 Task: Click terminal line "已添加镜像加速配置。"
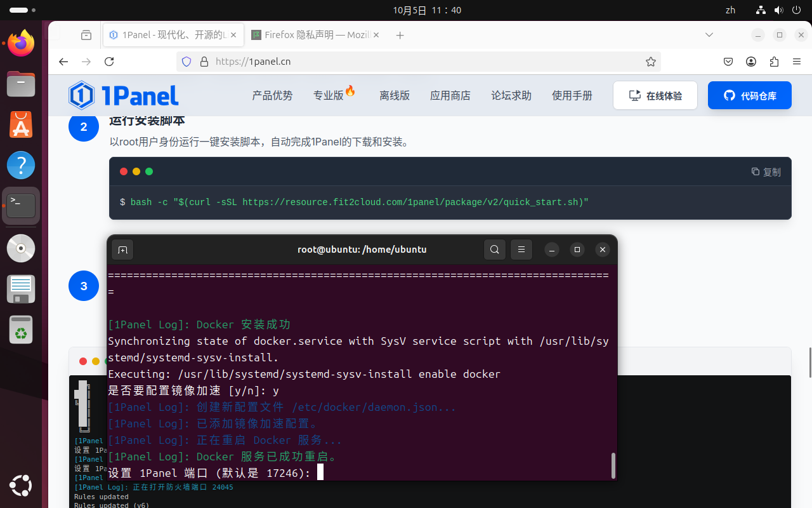[213, 424]
